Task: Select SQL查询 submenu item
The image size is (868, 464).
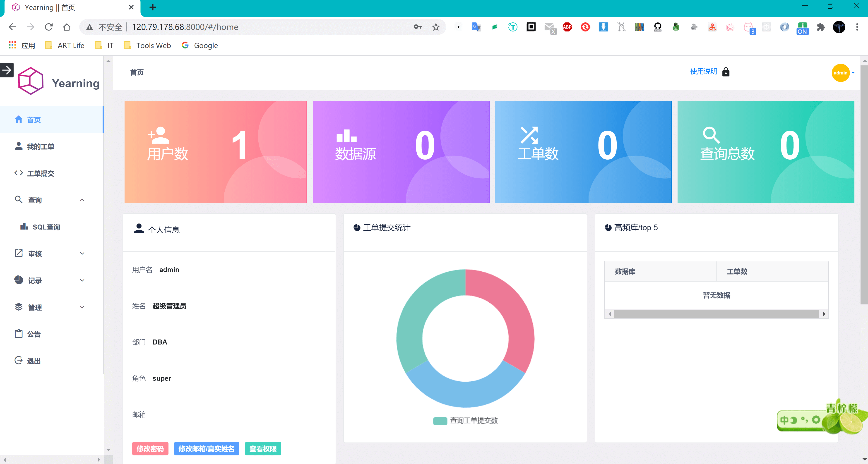Action: pyautogui.click(x=46, y=227)
